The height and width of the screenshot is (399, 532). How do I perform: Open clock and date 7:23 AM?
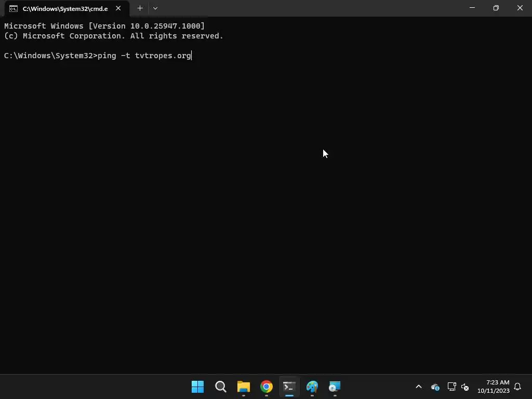tap(494, 387)
